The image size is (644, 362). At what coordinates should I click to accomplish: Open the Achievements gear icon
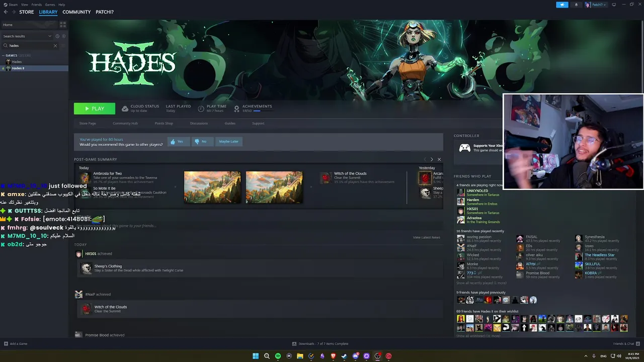tap(236, 109)
